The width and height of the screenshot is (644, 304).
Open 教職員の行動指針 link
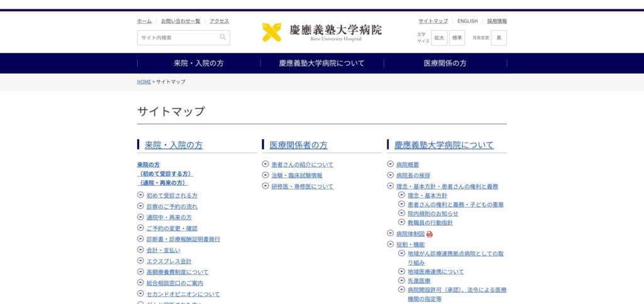tap(430, 223)
